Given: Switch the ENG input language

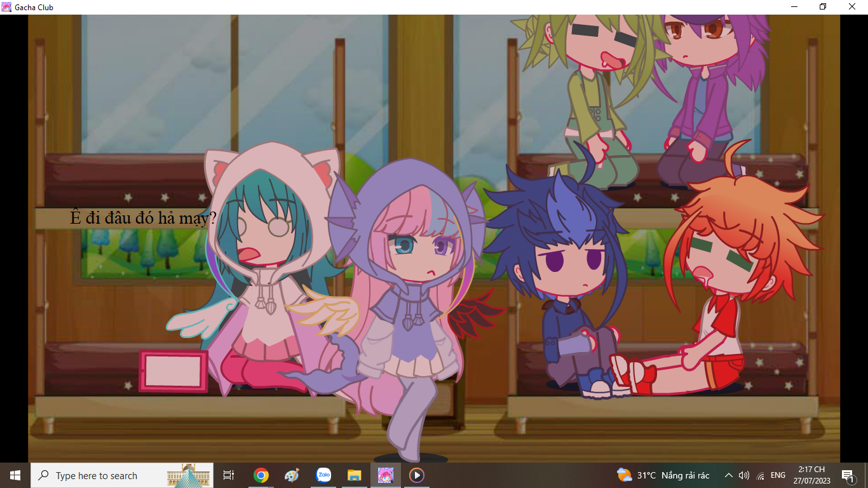Looking at the screenshot, I should (x=778, y=475).
